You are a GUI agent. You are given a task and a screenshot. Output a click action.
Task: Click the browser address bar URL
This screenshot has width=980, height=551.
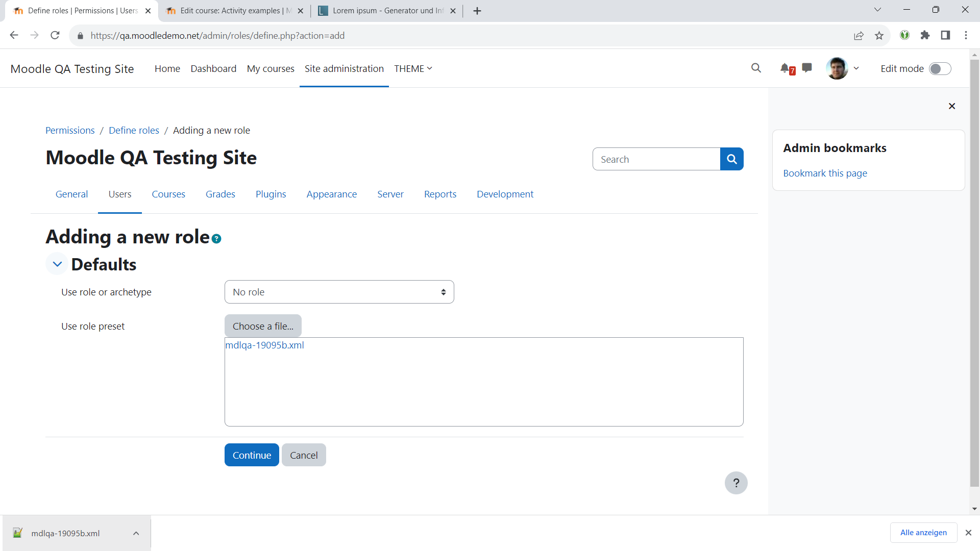coord(217,36)
